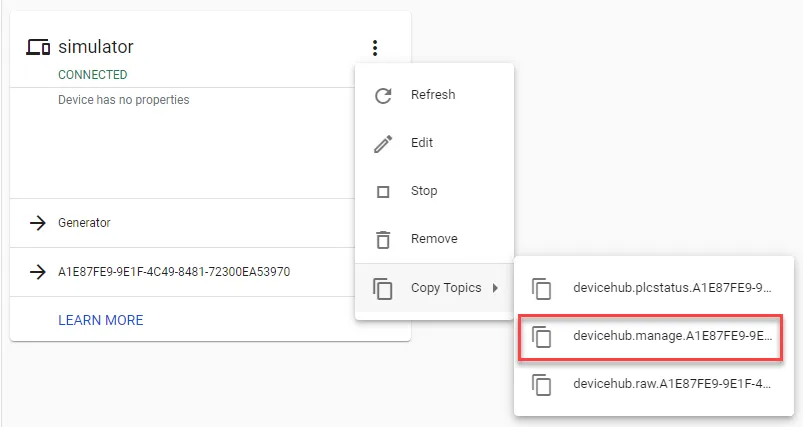Click the arrow icon beside the A1E87FE9 ID
This screenshot has width=803, height=427.
(x=37, y=272)
